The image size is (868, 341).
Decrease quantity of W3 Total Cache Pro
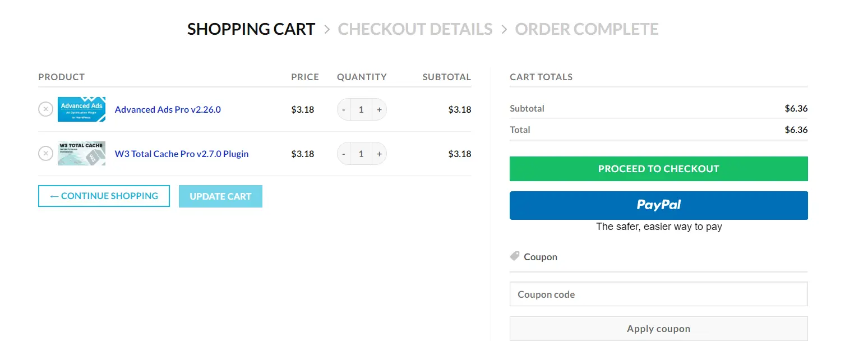coord(344,153)
